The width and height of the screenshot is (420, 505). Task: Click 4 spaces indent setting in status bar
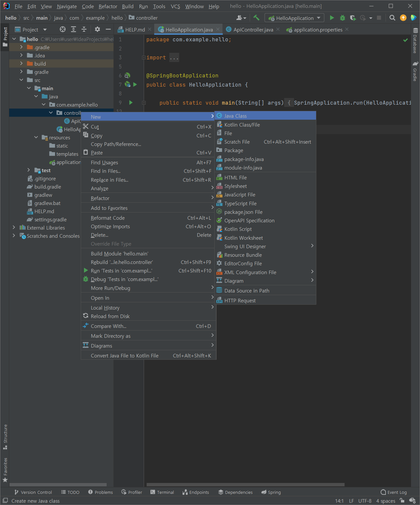pos(386,501)
